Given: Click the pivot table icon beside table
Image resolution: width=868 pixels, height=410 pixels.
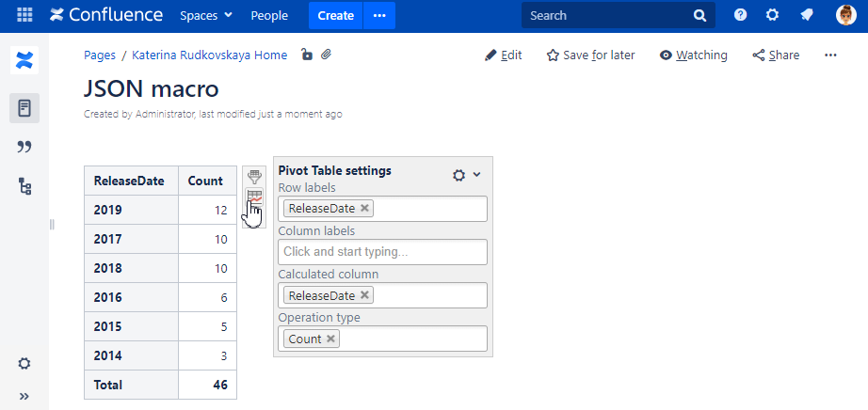Looking at the screenshot, I should [253, 197].
